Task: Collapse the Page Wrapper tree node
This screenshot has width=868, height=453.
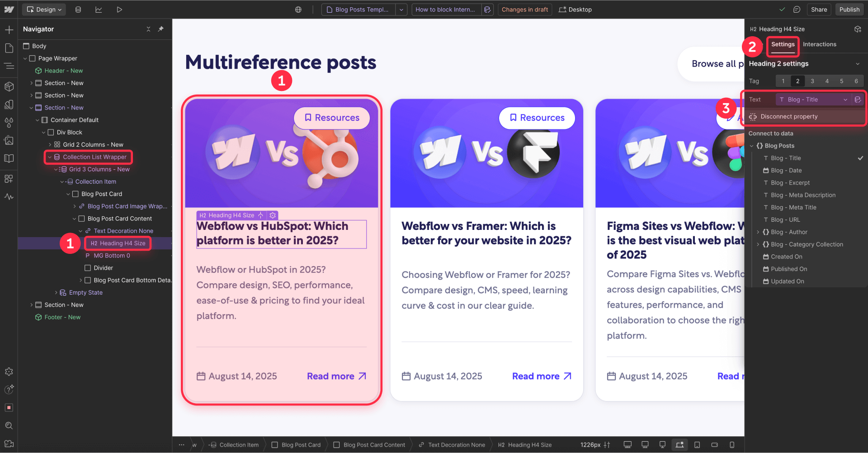Action: tap(25, 58)
